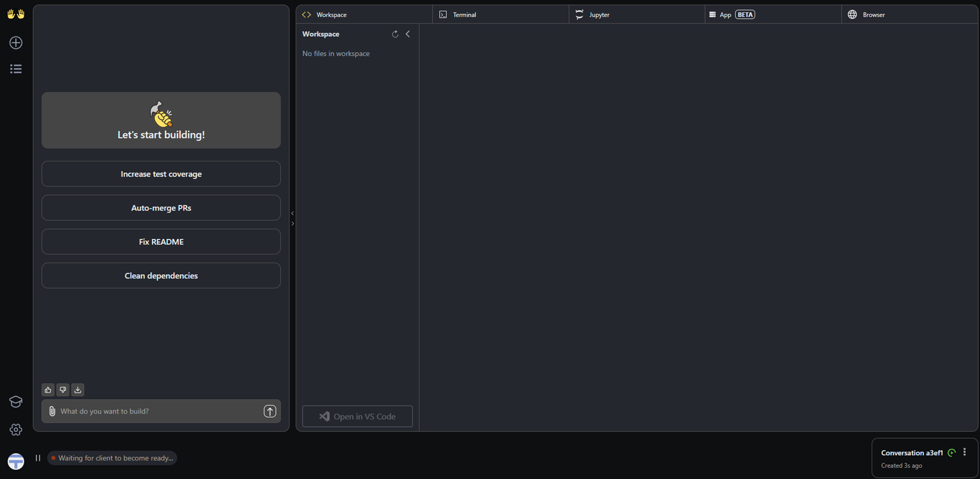Start a new conversation with plus icon

[x=16, y=43]
